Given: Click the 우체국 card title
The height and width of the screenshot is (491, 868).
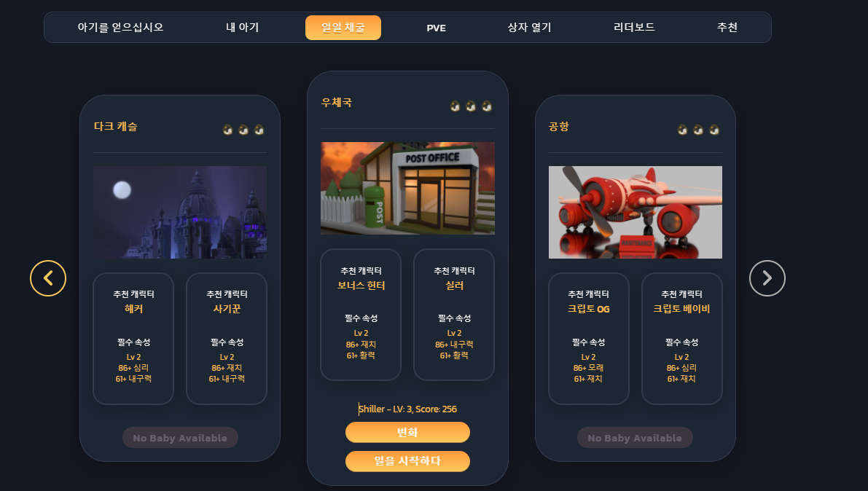Looking at the screenshot, I should pyautogui.click(x=337, y=103).
